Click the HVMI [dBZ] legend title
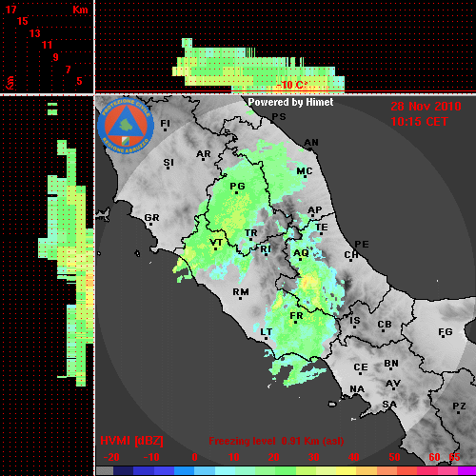This screenshot has width=476, height=476. (x=131, y=441)
